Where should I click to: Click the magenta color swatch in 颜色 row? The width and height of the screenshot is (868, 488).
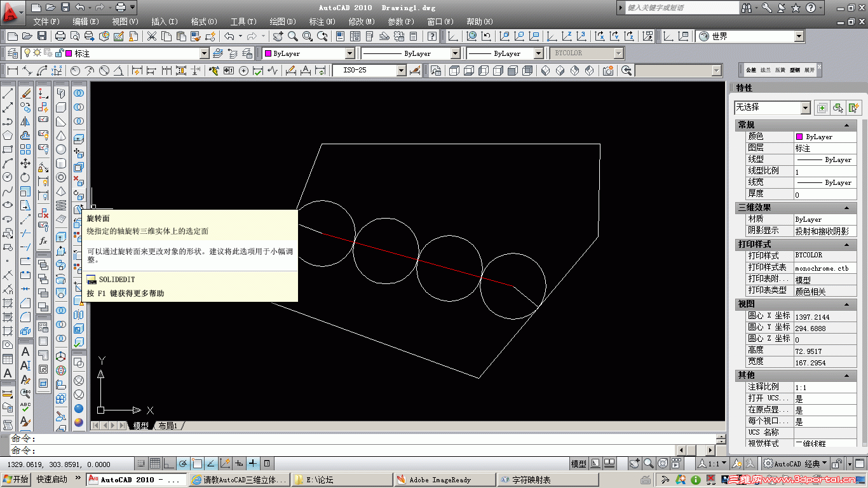[x=799, y=137]
